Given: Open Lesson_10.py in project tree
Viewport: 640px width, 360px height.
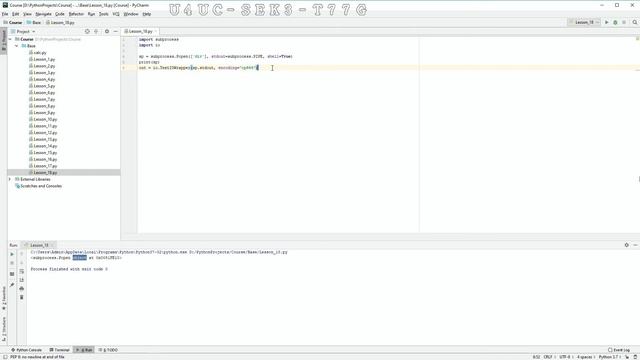Looking at the screenshot, I should 43,119.
